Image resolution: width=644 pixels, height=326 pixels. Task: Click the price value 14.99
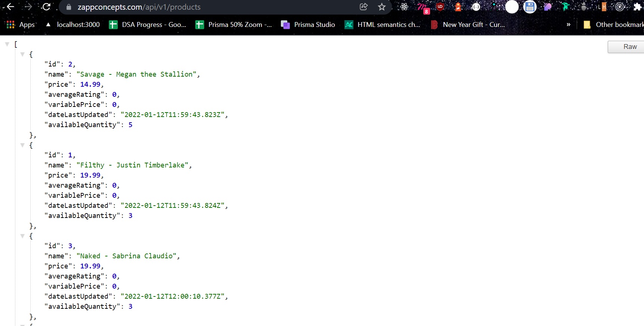point(90,84)
